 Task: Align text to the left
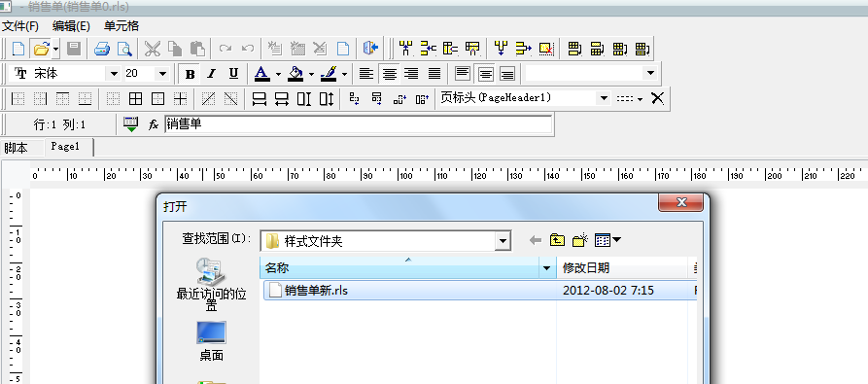365,73
